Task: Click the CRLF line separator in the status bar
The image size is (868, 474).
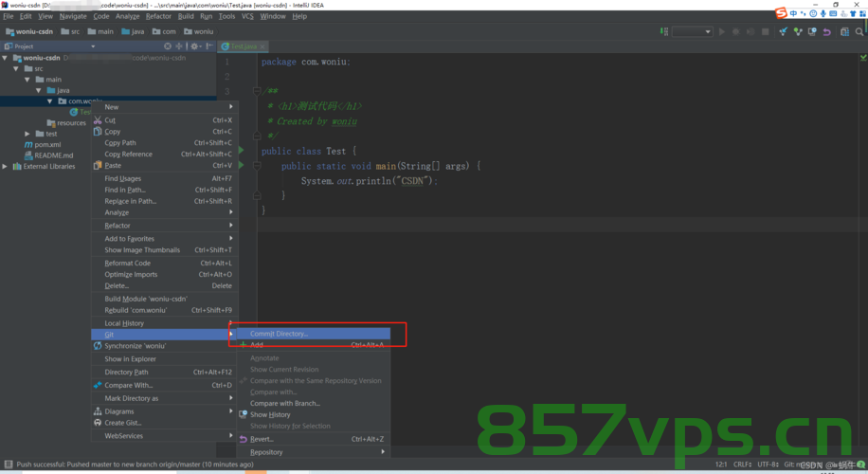Action: (742, 464)
